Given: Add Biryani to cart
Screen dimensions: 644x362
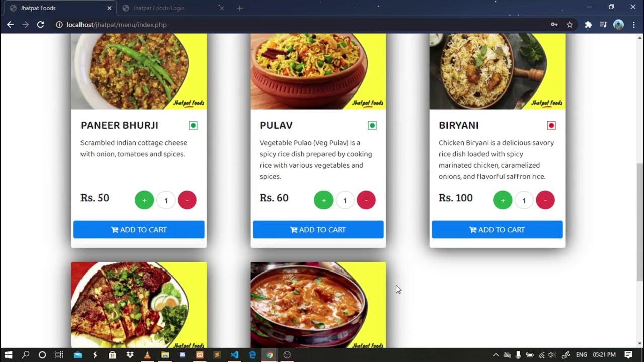Looking at the screenshot, I should (x=497, y=230).
